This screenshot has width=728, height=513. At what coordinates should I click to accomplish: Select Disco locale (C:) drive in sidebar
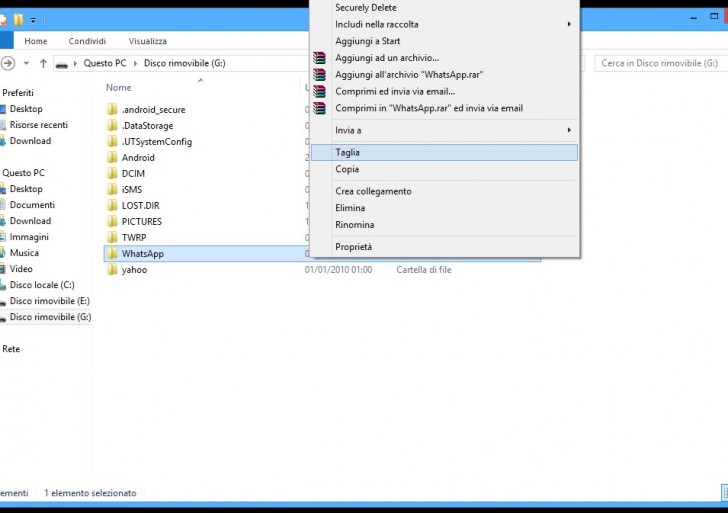(41, 285)
